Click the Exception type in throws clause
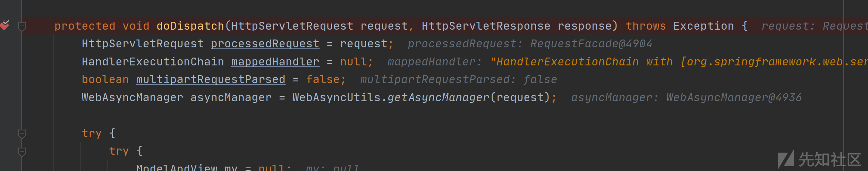868x171 pixels. click(x=703, y=26)
